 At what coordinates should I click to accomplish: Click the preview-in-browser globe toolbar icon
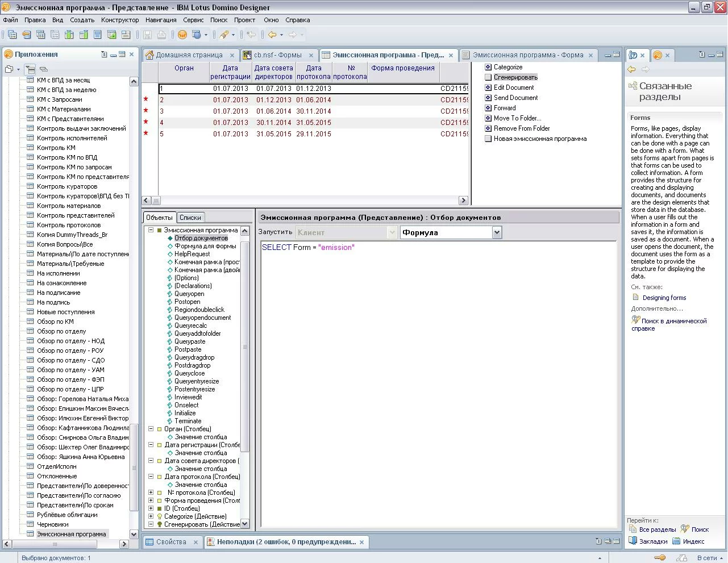pyautogui.click(x=197, y=35)
